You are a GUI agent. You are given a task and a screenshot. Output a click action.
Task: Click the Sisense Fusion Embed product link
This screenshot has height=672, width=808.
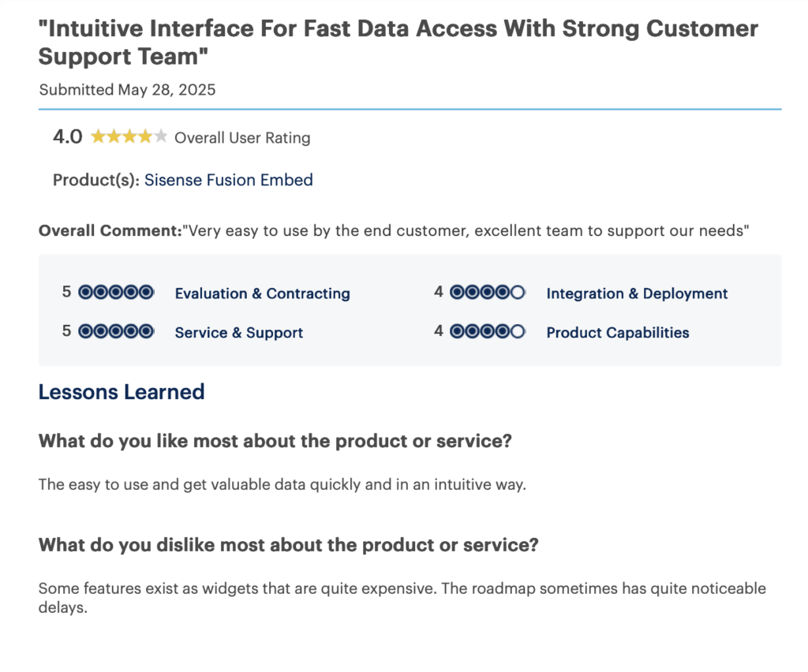(x=228, y=180)
